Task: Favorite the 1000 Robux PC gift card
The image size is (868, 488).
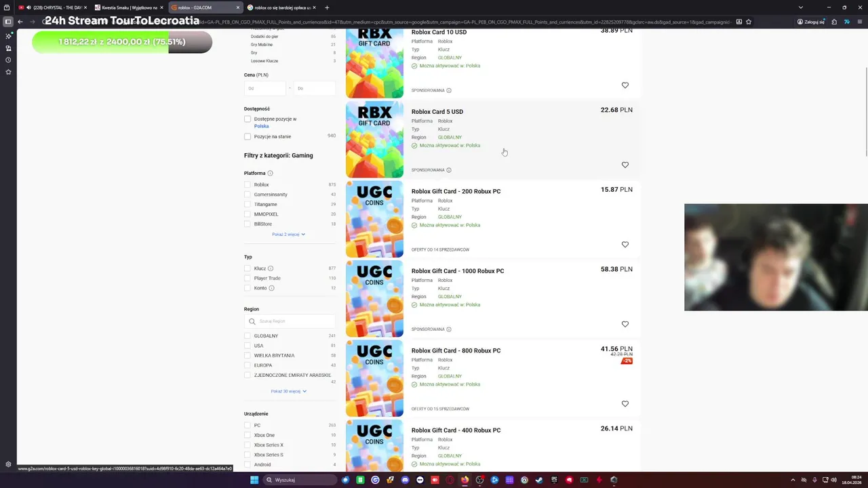Action: pos(625,324)
